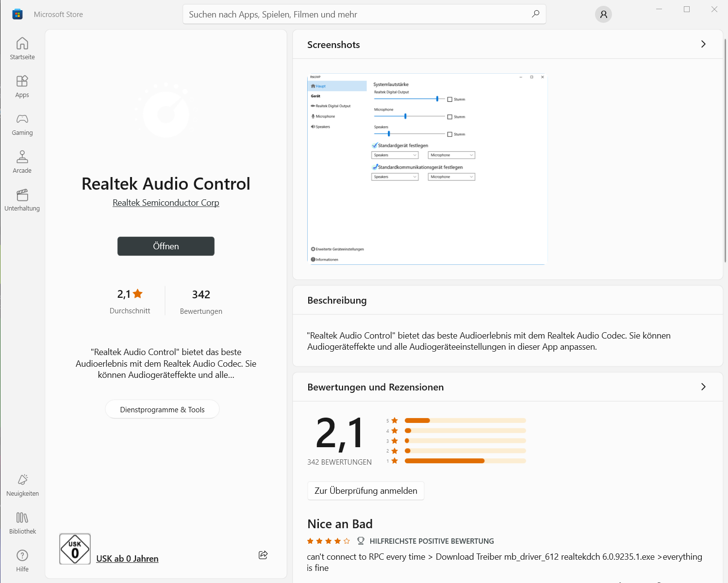Expand the Screenshots section chevron
Viewport: 728px width, 583px height.
click(703, 44)
